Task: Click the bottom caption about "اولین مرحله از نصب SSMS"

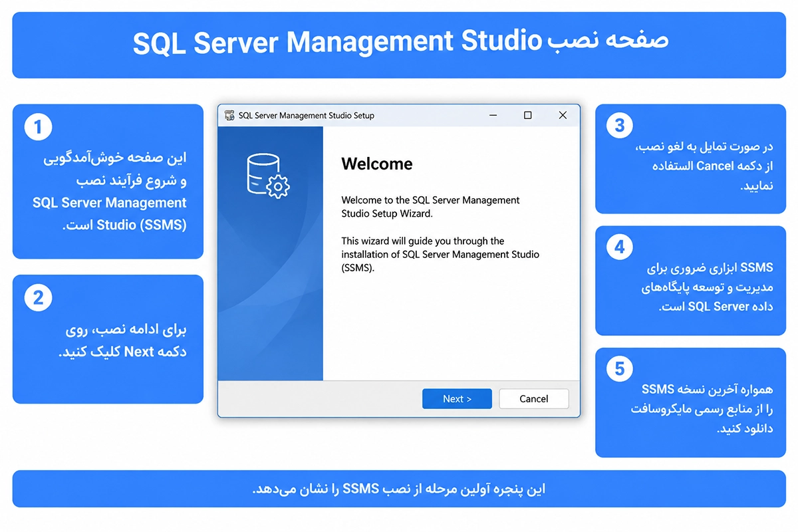Action: pyautogui.click(x=399, y=489)
